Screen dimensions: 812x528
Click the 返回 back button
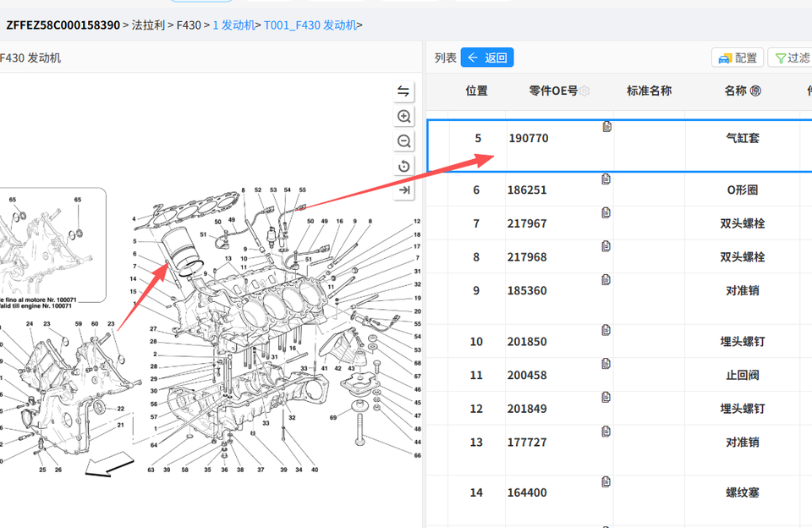[487, 58]
